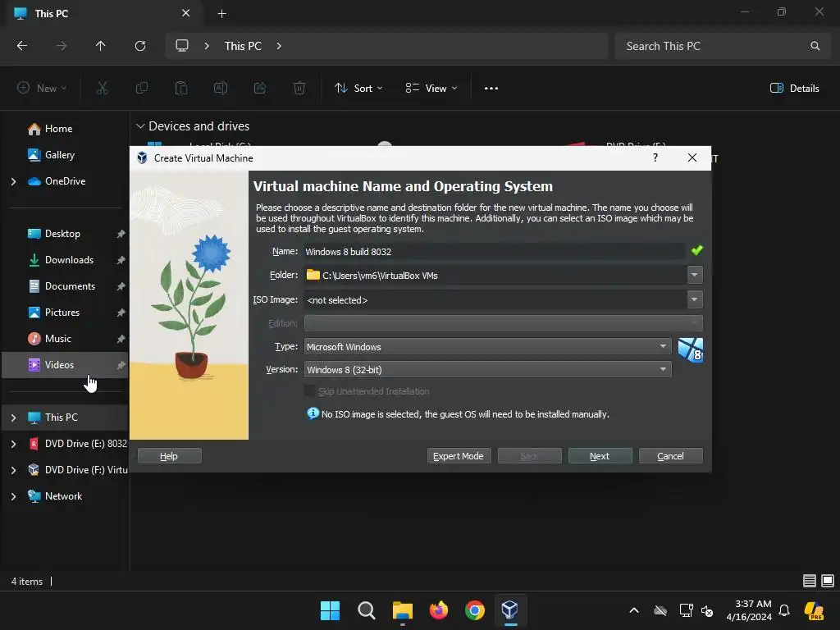
Task: Open the Pictures quick access folder
Action: tap(62, 313)
